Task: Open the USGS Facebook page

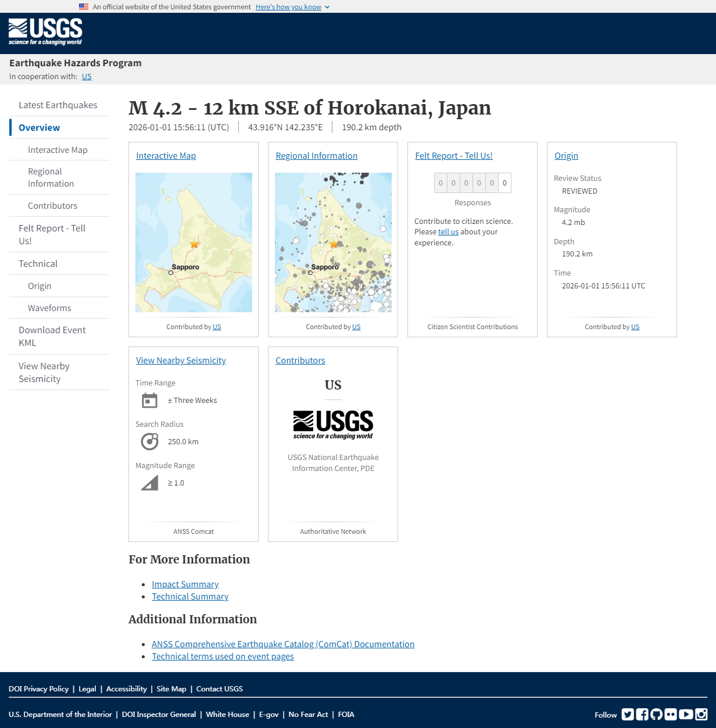Action: tap(642, 714)
